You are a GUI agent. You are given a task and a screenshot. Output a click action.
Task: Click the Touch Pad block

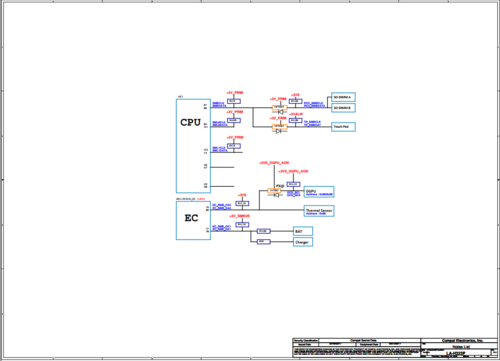pyautogui.click(x=343, y=127)
